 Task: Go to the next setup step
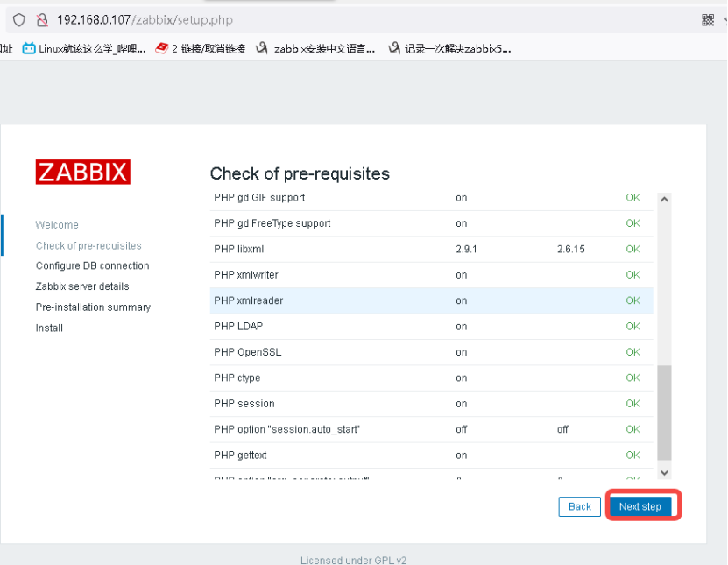coord(640,506)
